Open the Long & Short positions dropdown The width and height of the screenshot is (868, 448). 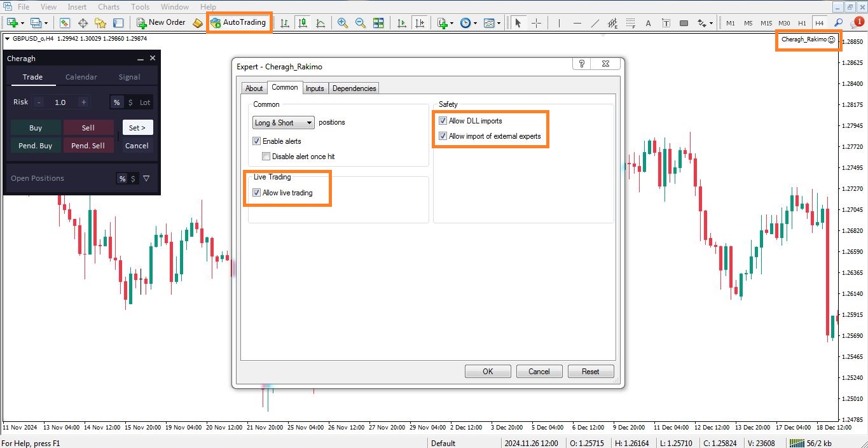pyautogui.click(x=283, y=123)
